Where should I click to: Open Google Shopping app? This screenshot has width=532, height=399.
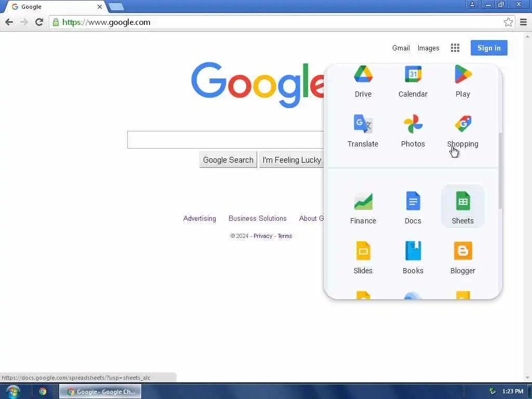coord(463,130)
